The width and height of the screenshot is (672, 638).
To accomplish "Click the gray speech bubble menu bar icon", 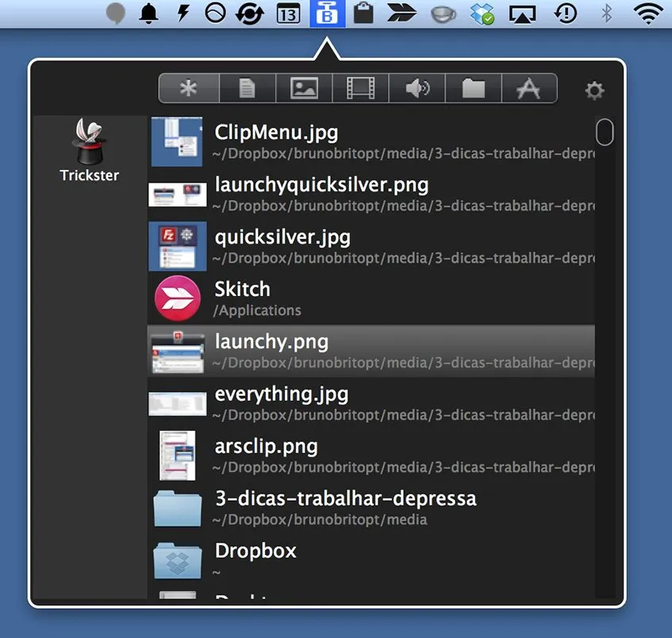I will pos(115,13).
